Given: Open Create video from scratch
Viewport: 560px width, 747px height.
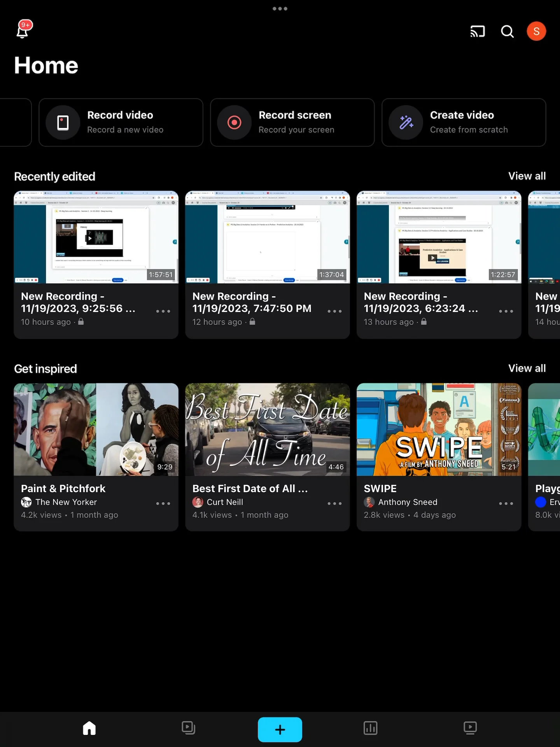Looking at the screenshot, I should [x=464, y=122].
